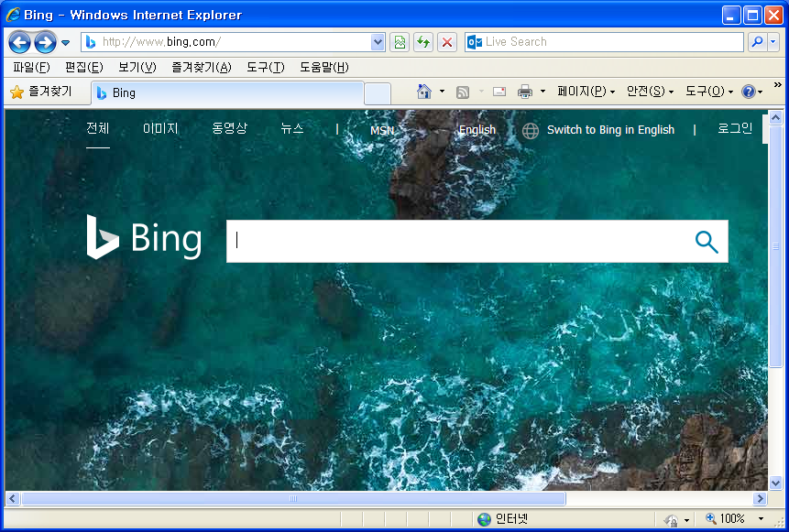The width and height of the screenshot is (789, 532).
Task: Expand the zoom level 100% dropdown
Action: coord(760,519)
